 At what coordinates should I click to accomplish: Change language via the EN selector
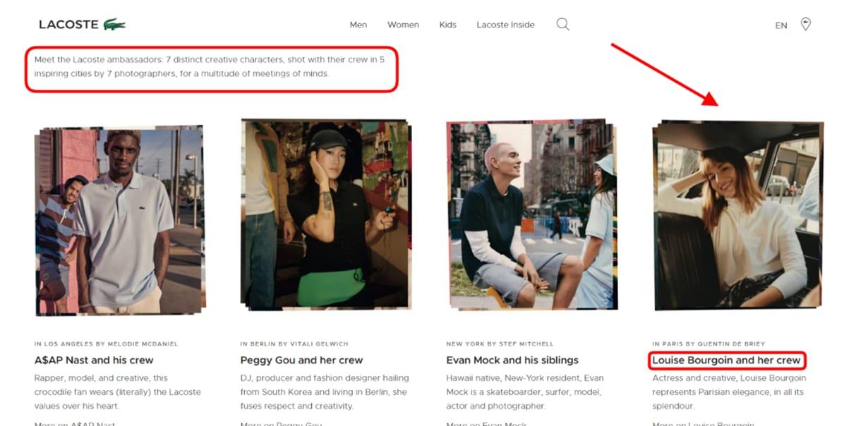(781, 25)
